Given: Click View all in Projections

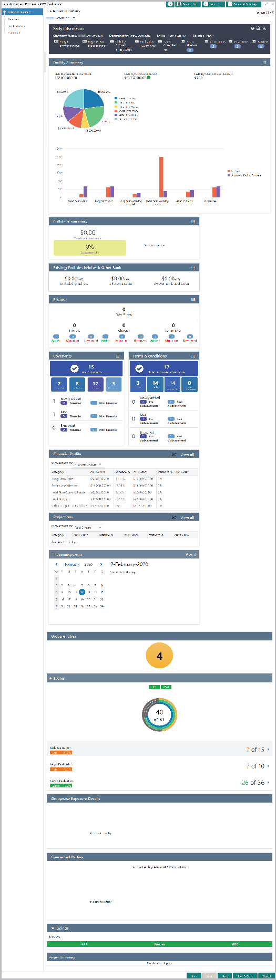Looking at the screenshot, I should click(187, 518).
